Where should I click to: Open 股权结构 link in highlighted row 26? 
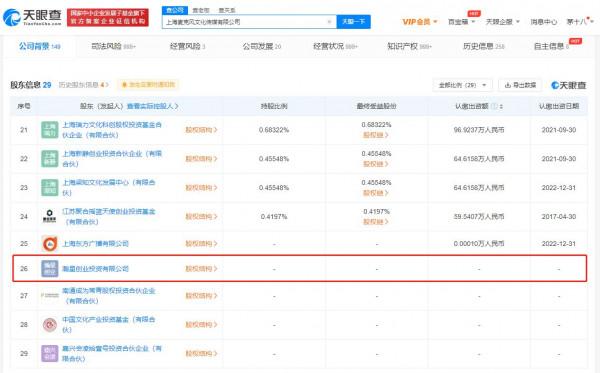(x=201, y=269)
